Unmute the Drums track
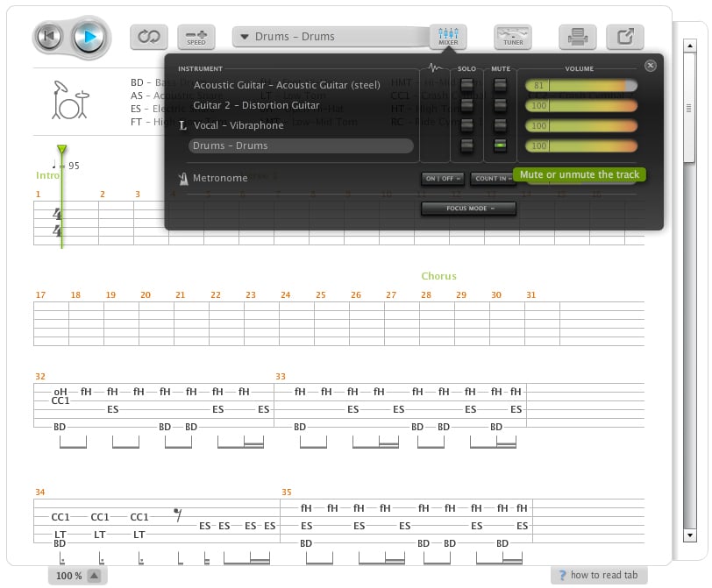 coord(500,145)
